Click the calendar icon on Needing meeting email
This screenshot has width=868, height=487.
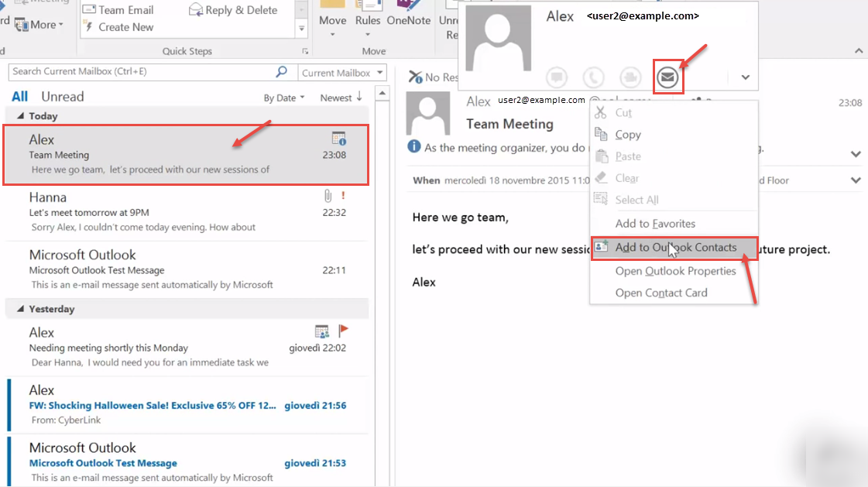(x=321, y=331)
